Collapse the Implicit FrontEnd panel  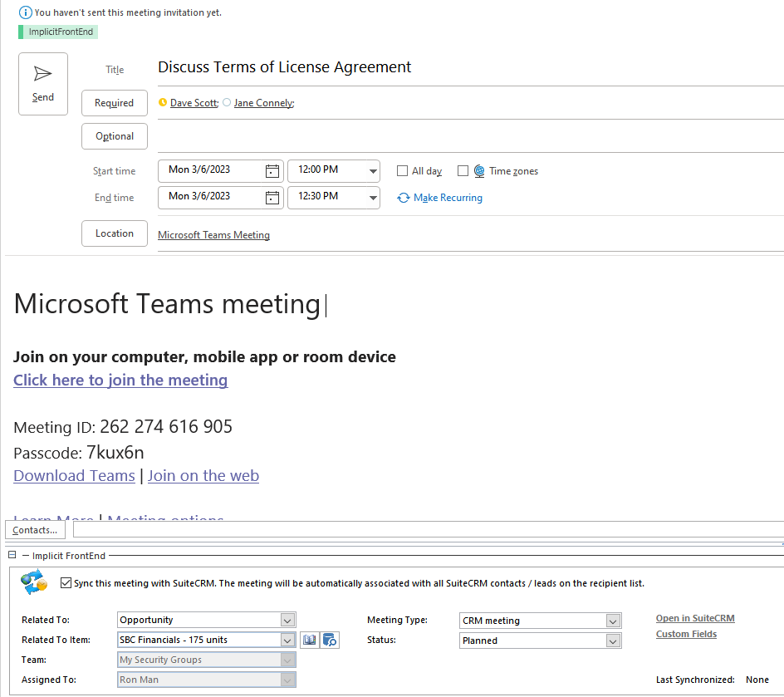pos(12,555)
